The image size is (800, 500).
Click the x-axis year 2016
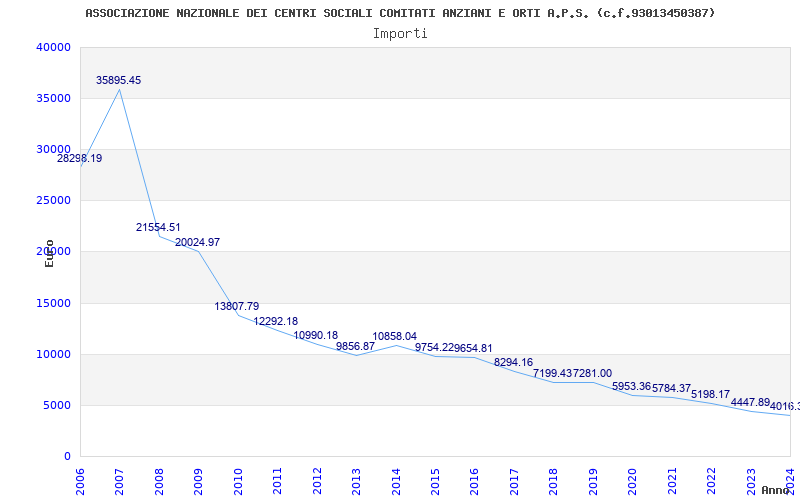tap(474, 482)
